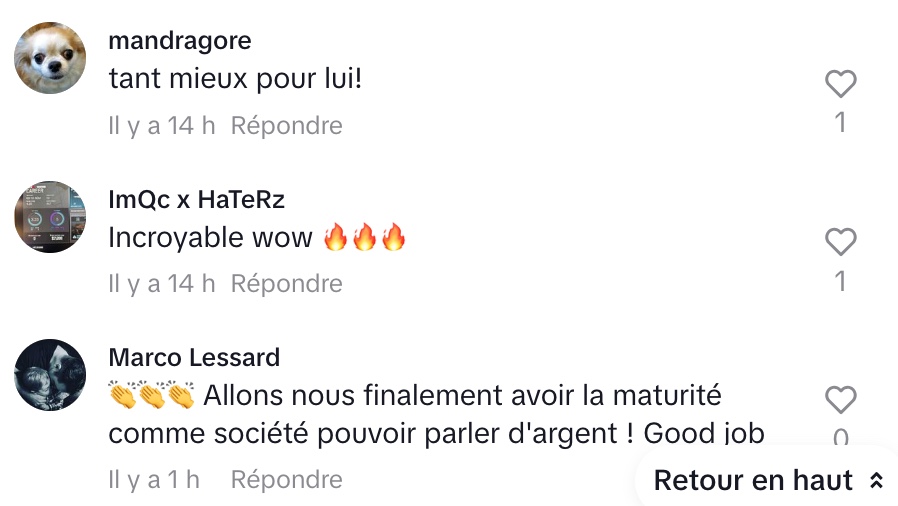The image size is (898, 506).
Task: Like mandragore's comment with the heart
Action: [x=840, y=84]
